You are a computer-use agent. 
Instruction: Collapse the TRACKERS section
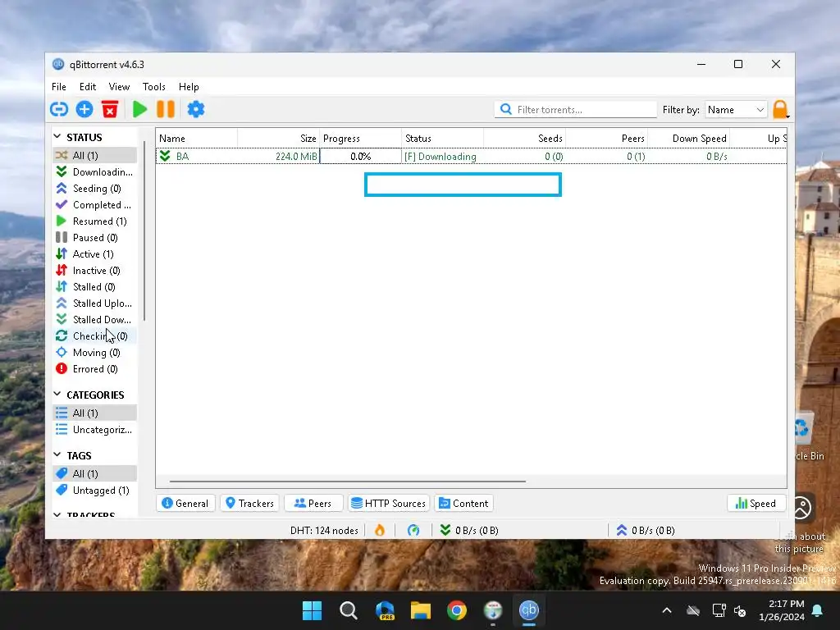click(x=57, y=514)
